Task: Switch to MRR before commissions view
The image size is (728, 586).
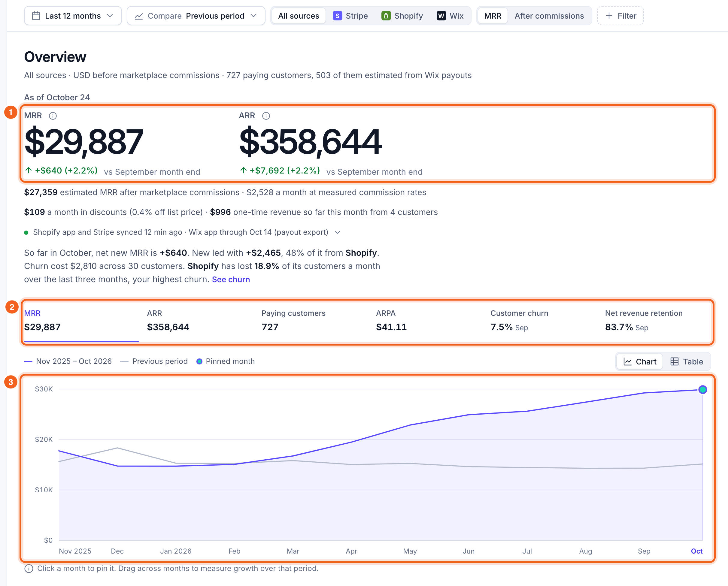Action: pyautogui.click(x=493, y=16)
